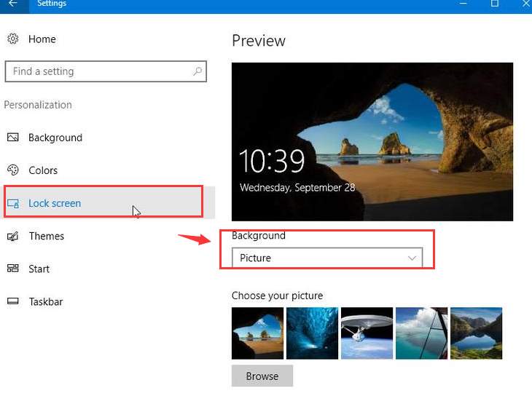The image size is (532, 396).
Task: Click the back arrow in title bar
Action: (12, 4)
